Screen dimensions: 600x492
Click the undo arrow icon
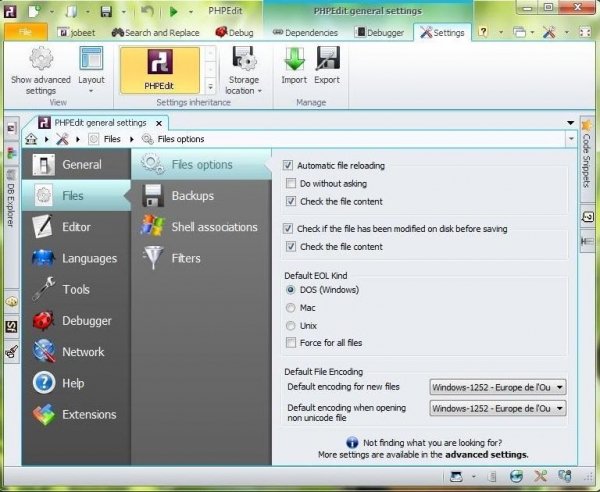(147, 11)
